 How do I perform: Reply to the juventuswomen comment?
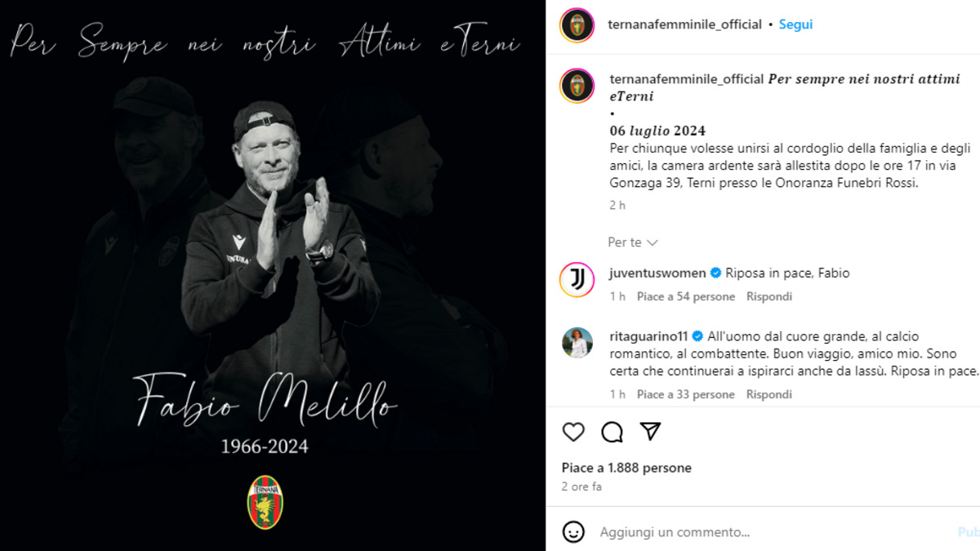pos(769,297)
